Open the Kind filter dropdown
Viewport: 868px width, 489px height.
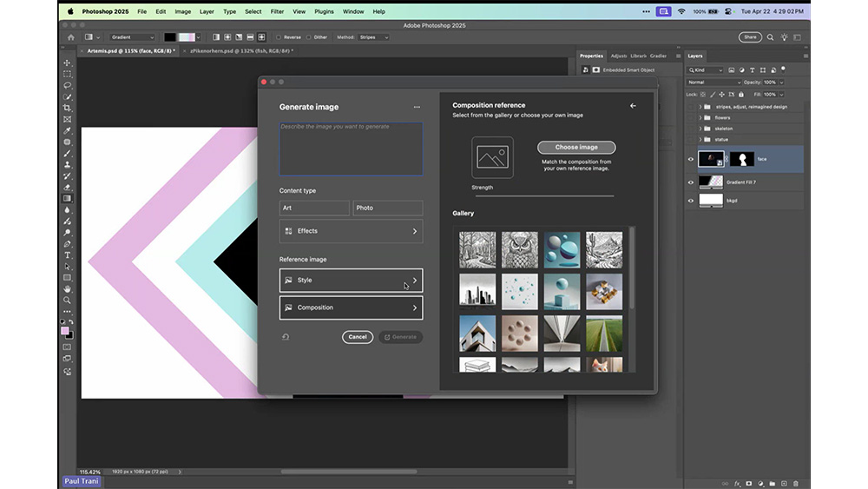point(705,70)
